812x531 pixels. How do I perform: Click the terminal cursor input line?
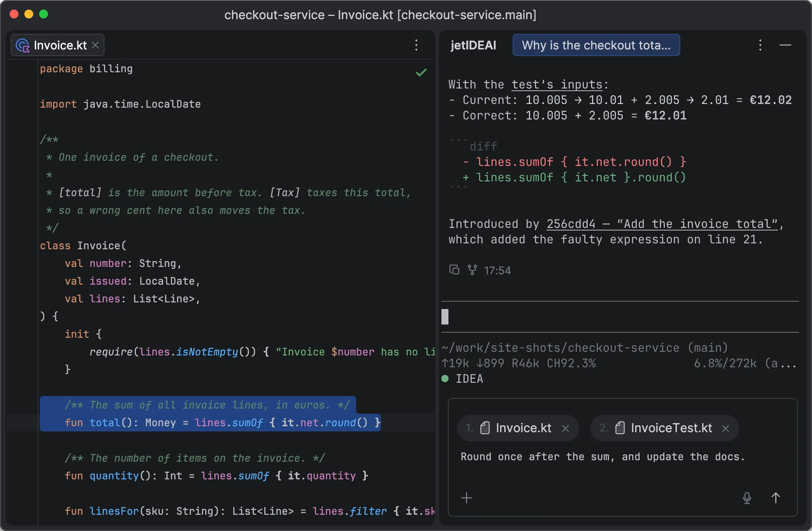point(620,317)
